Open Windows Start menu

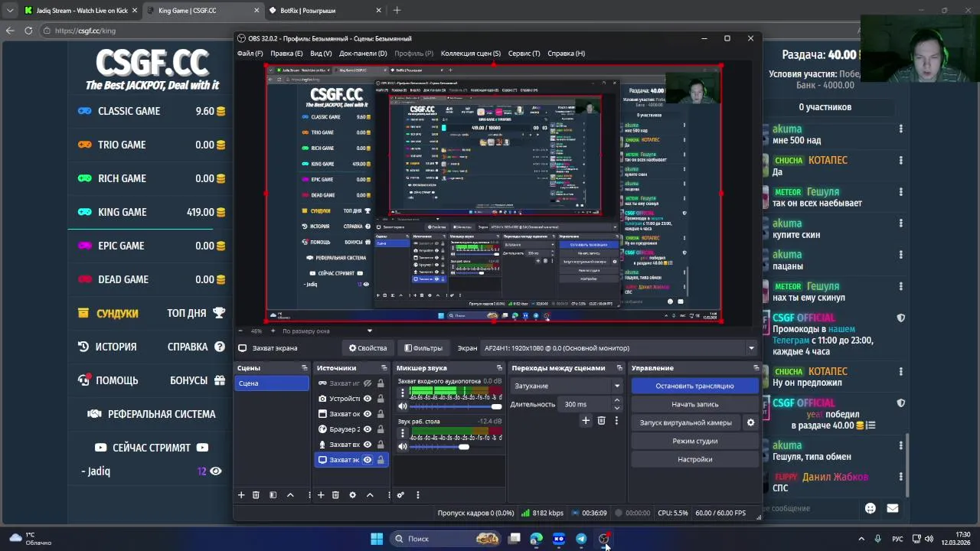click(377, 539)
